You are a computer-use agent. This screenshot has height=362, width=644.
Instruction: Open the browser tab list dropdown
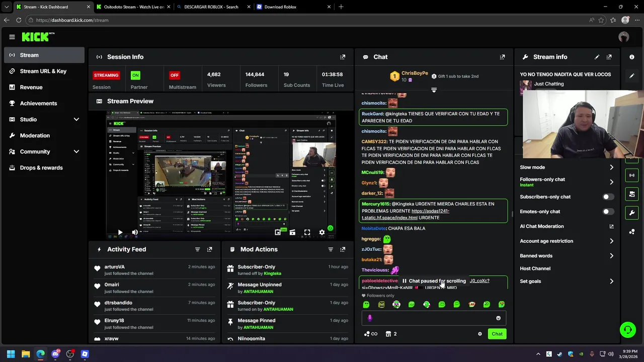7,7
